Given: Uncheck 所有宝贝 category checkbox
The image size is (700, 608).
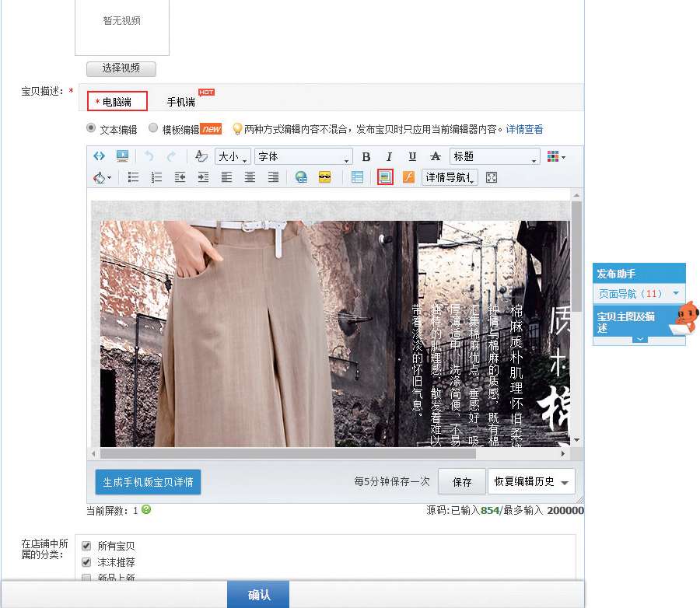Looking at the screenshot, I should (x=86, y=546).
